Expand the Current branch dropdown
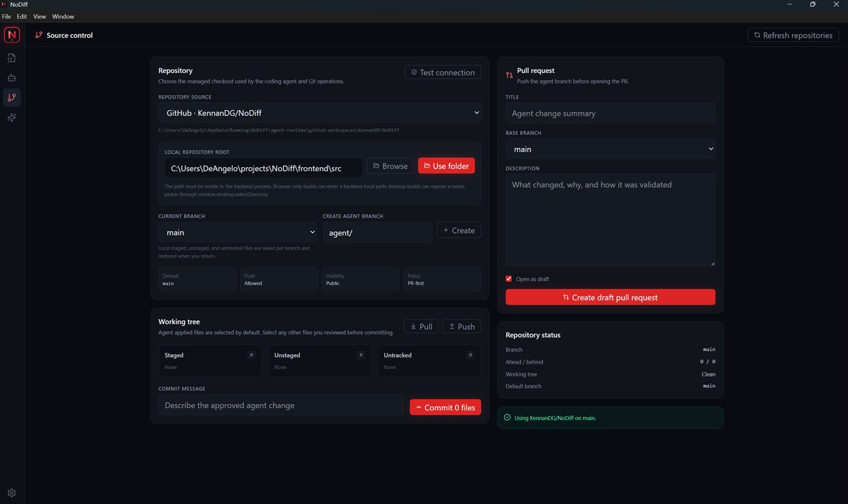Screen dimensions: 848x504 point(238,232)
